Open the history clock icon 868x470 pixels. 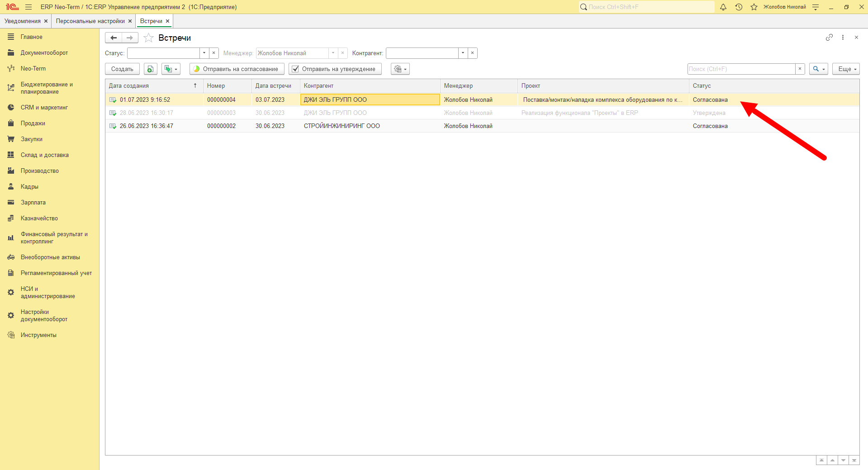point(739,7)
